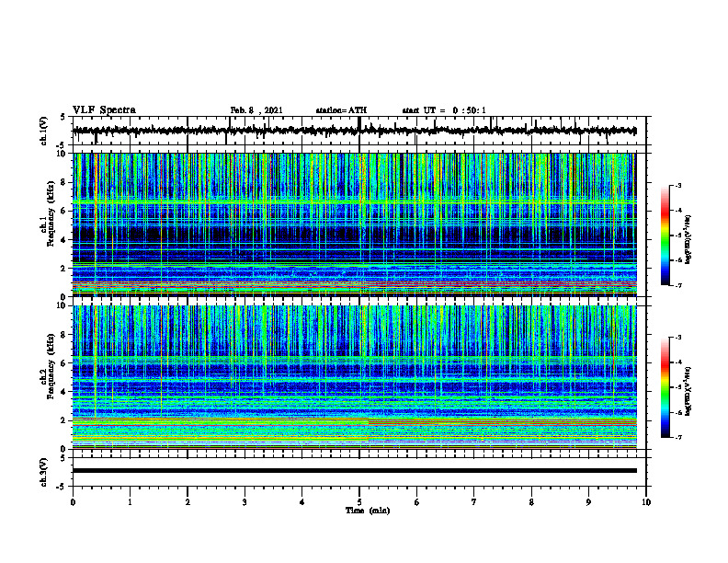Image resolution: width=728 pixels, height=563 pixels.
Task: Click the ch.1 color bar log PSD unit label
Action: tap(689, 239)
